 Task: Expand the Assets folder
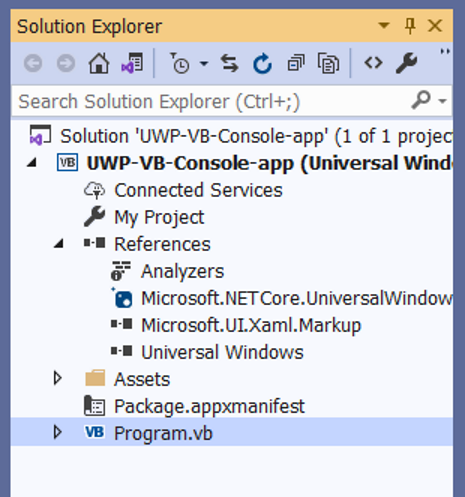[x=58, y=378]
